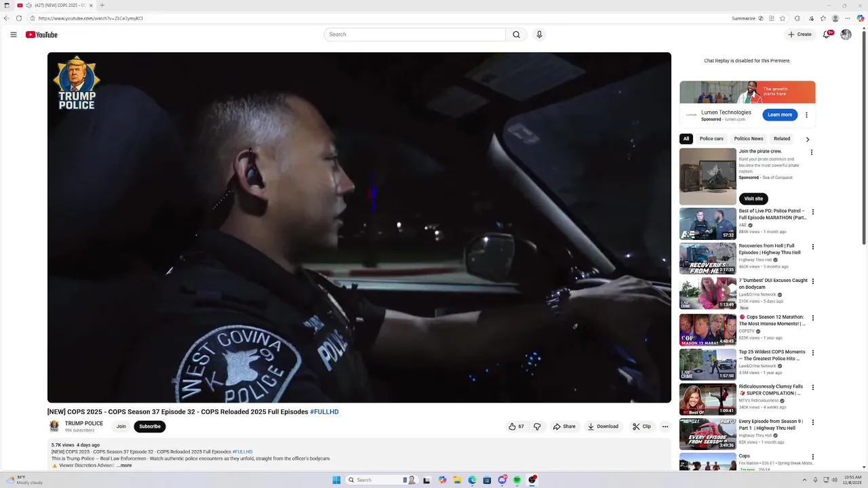Switch to the COPS 2025 browser tab
The image size is (868, 488).
click(56, 5)
